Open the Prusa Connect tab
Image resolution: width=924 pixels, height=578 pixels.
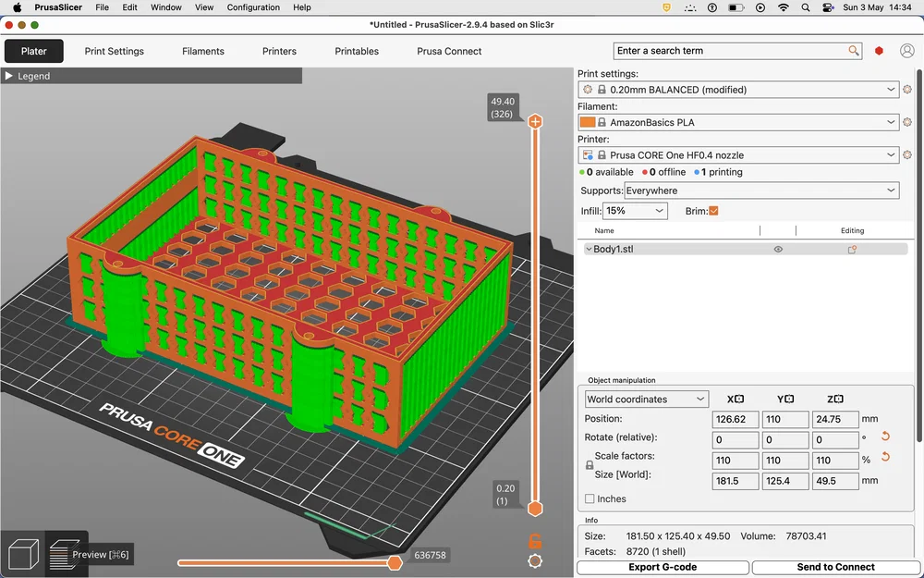pos(449,51)
